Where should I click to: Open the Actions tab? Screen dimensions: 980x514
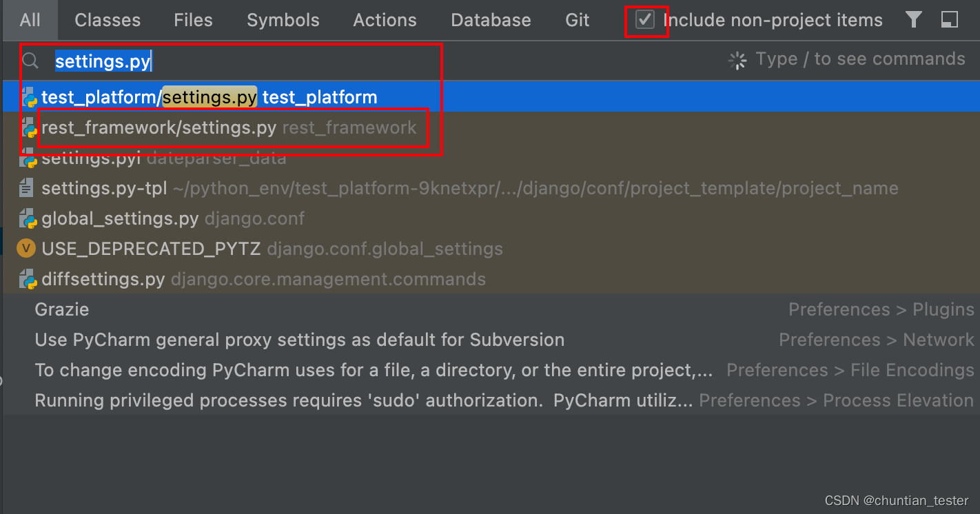pyautogui.click(x=385, y=20)
